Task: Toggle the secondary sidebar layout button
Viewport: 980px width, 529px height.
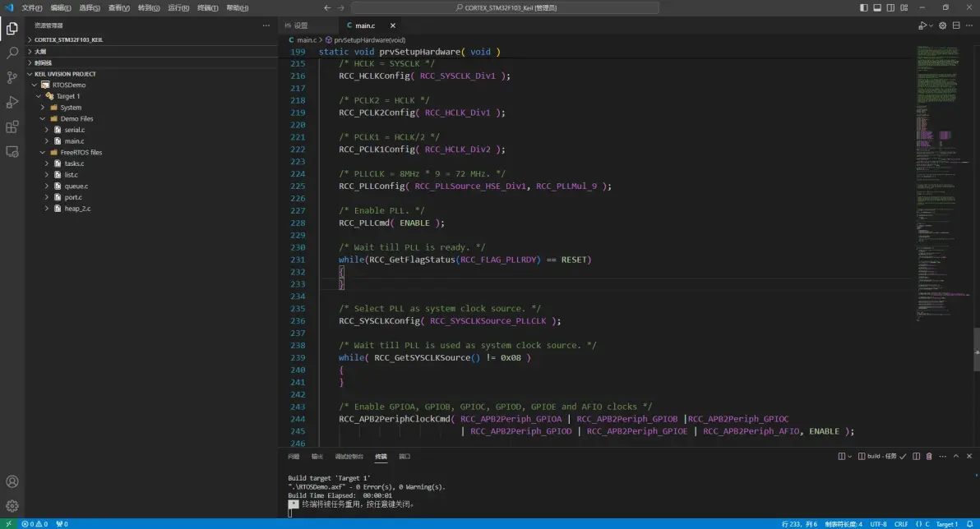Action: [x=890, y=7]
